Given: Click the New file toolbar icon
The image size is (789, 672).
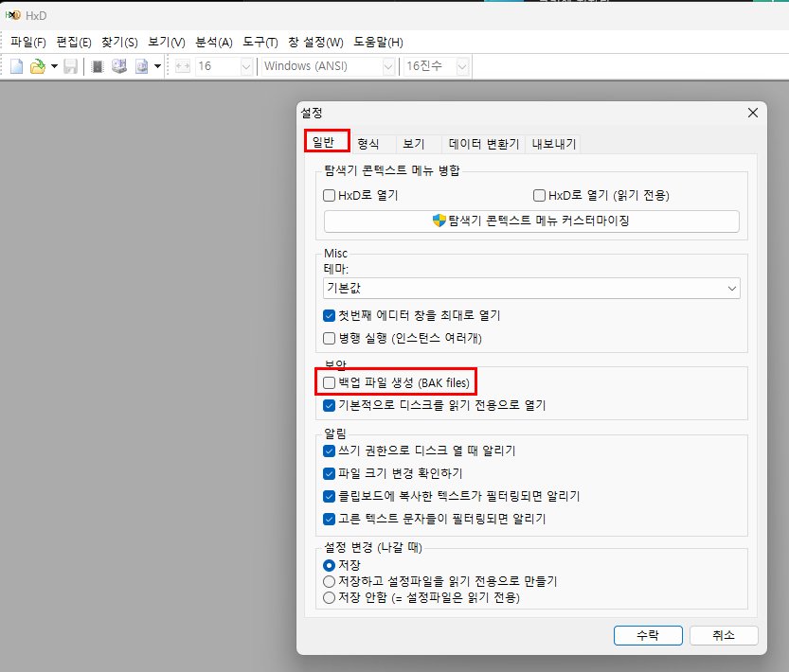Looking at the screenshot, I should point(17,66).
